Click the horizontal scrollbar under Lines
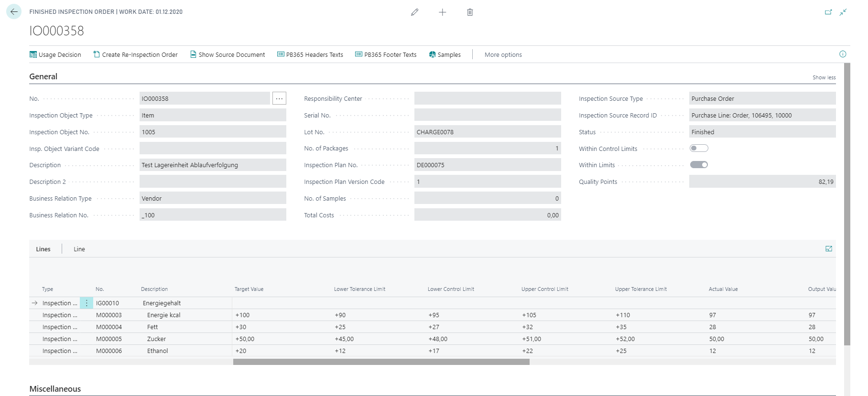The width and height of the screenshot is (868, 396). pos(381,362)
